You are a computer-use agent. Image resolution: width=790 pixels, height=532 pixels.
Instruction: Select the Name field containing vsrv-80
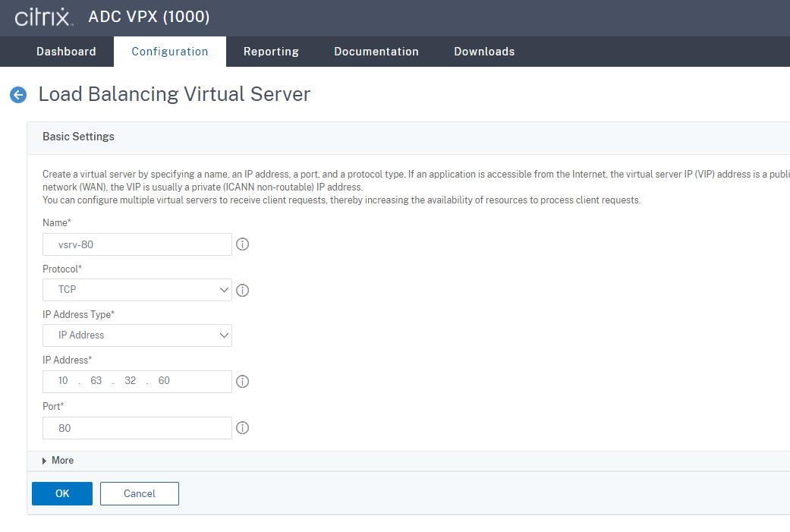(137, 244)
